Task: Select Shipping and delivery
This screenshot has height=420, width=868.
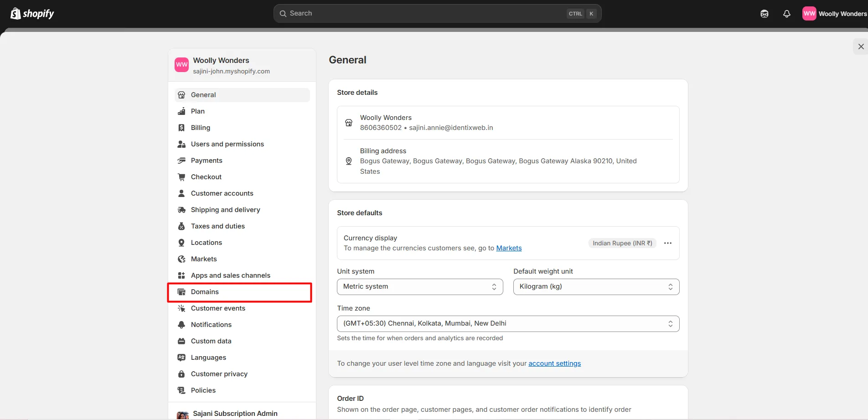Action: (242, 210)
